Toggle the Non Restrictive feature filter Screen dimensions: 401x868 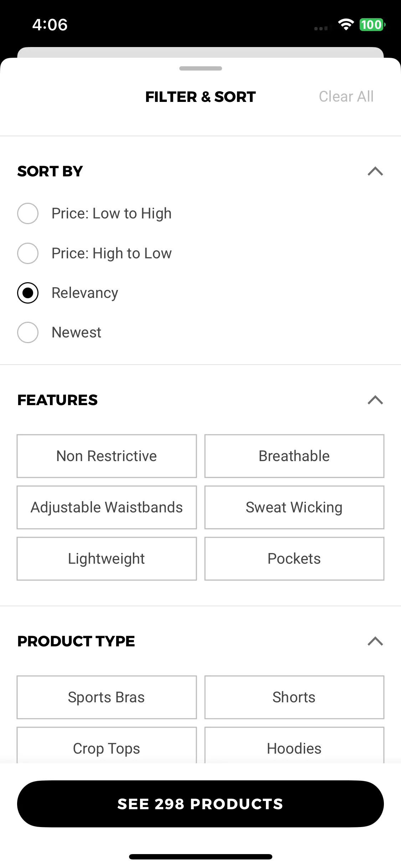(x=107, y=456)
